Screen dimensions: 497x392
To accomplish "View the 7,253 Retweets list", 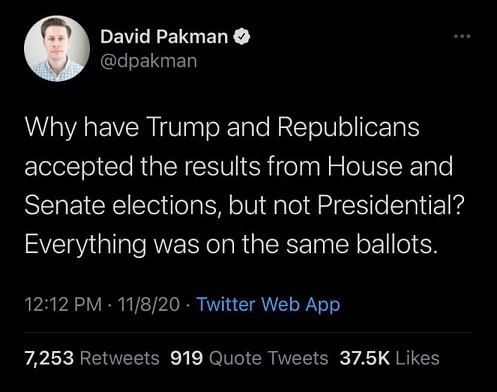I will point(92,358).
